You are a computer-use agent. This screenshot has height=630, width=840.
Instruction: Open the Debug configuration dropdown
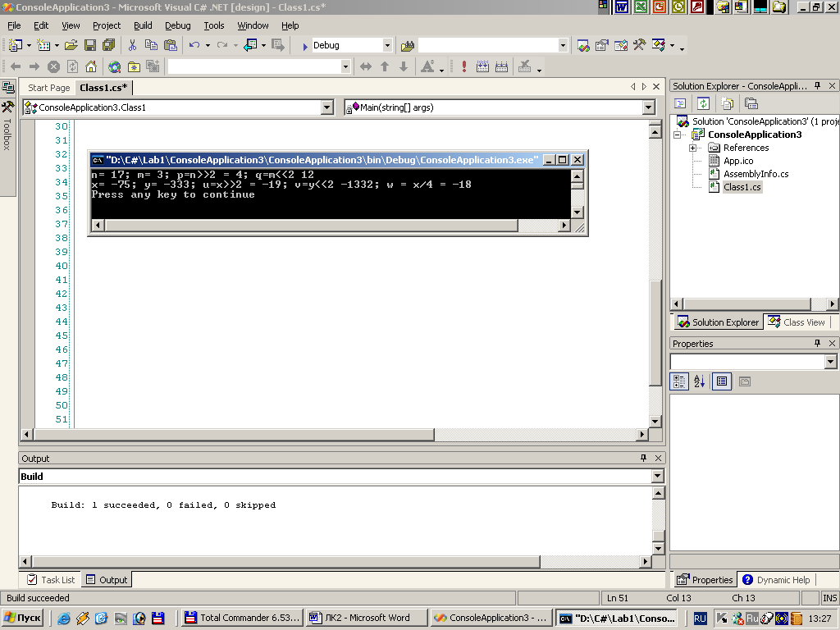click(387, 46)
